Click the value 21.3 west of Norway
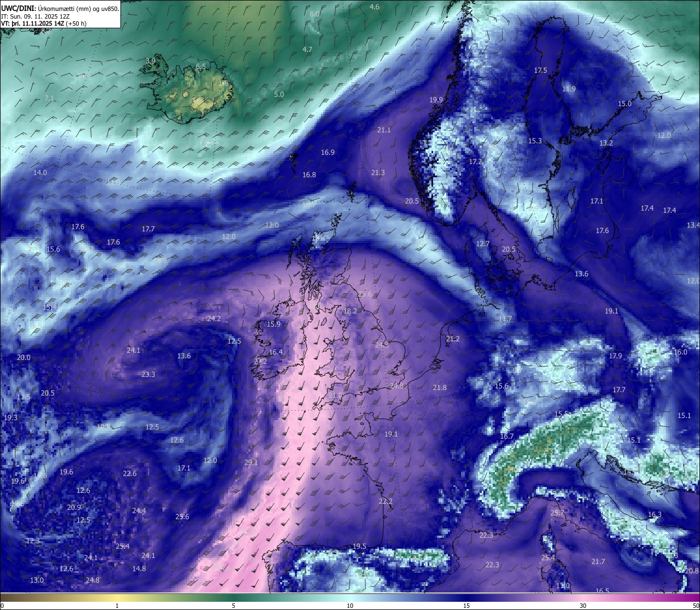This screenshot has width=700, height=610. tap(377, 172)
